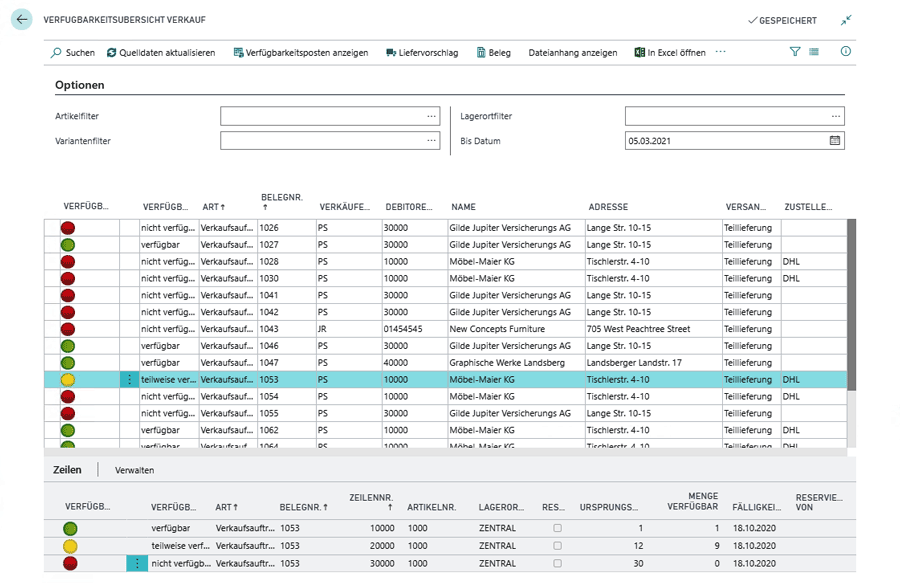
Task: Open list In Excel öffnen
Action: (x=670, y=53)
